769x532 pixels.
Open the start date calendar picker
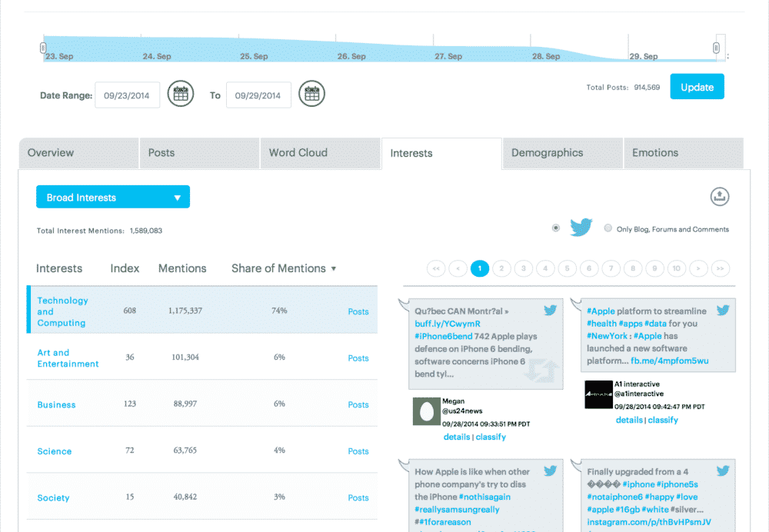180,95
